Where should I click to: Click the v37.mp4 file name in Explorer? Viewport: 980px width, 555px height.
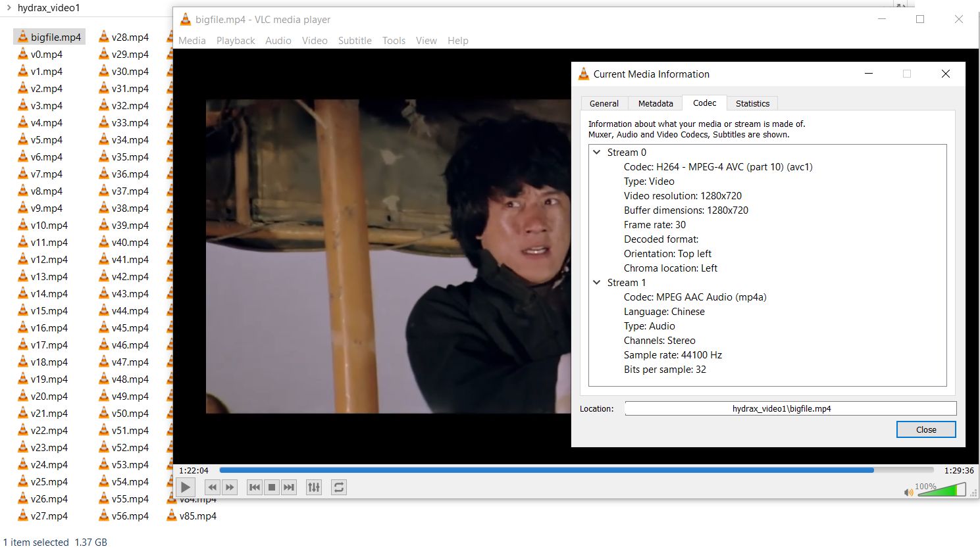pyautogui.click(x=130, y=191)
